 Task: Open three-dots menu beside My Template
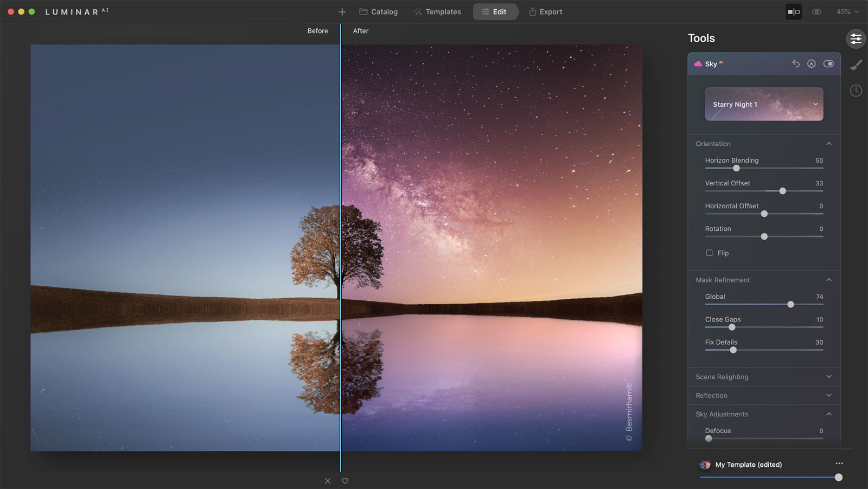[839, 464]
